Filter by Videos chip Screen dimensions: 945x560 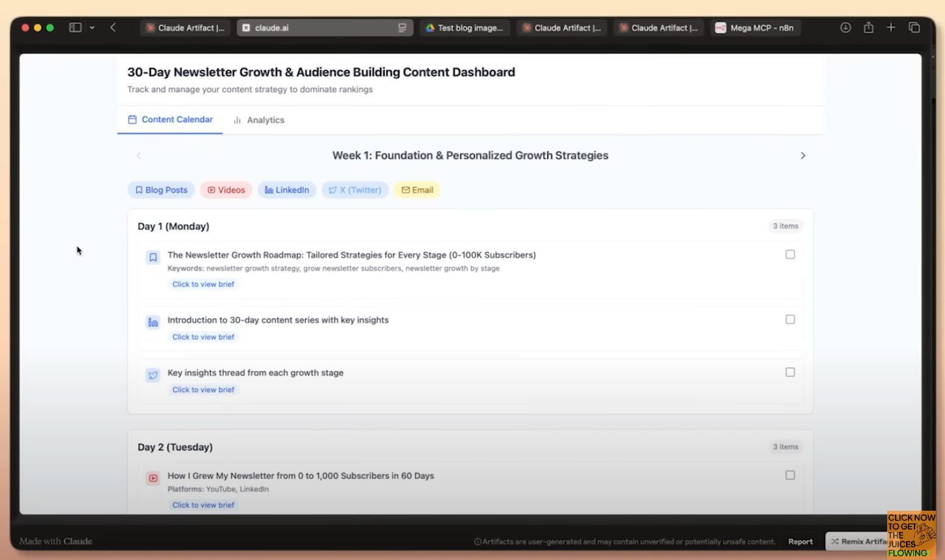226,190
